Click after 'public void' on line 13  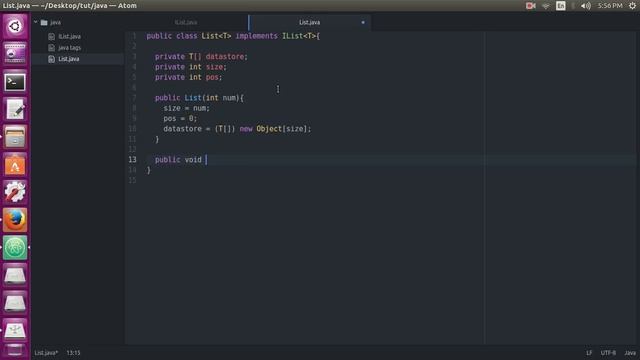click(206, 160)
